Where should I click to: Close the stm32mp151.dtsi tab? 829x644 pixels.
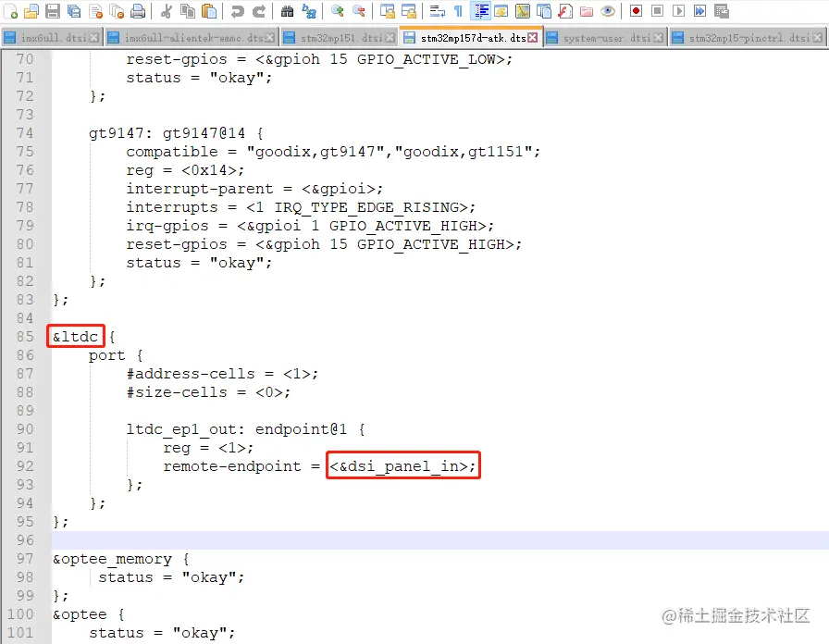pos(390,38)
